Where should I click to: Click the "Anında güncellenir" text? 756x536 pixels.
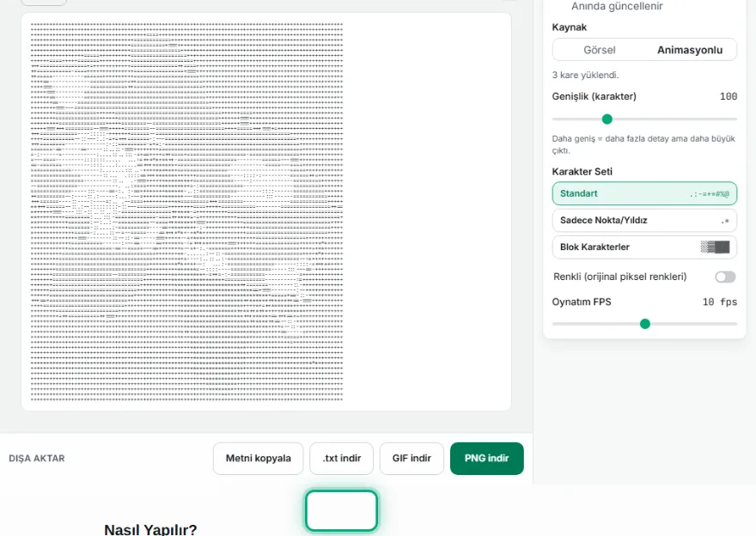[x=617, y=6]
